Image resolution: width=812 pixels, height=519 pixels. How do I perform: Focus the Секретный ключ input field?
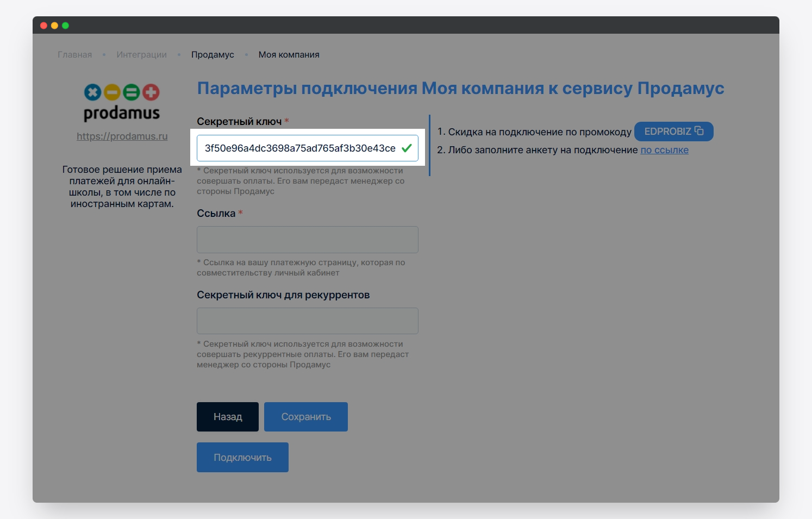pyautogui.click(x=299, y=148)
